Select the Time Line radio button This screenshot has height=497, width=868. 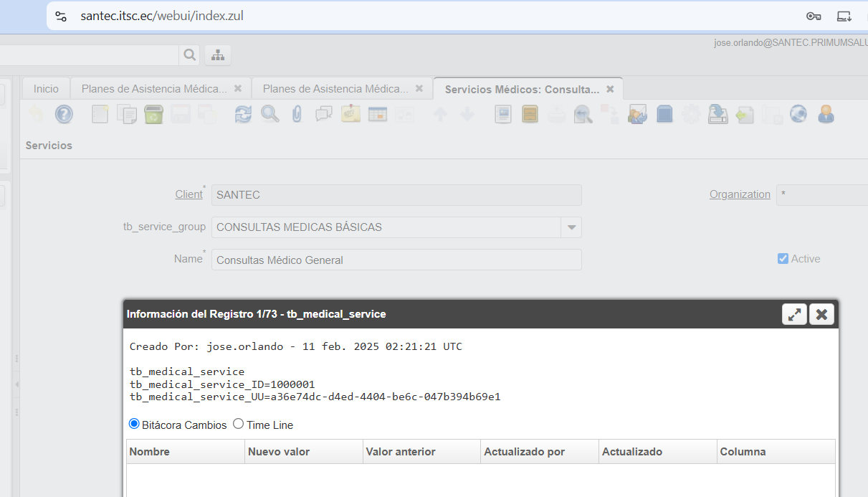[x=239, y=424]
